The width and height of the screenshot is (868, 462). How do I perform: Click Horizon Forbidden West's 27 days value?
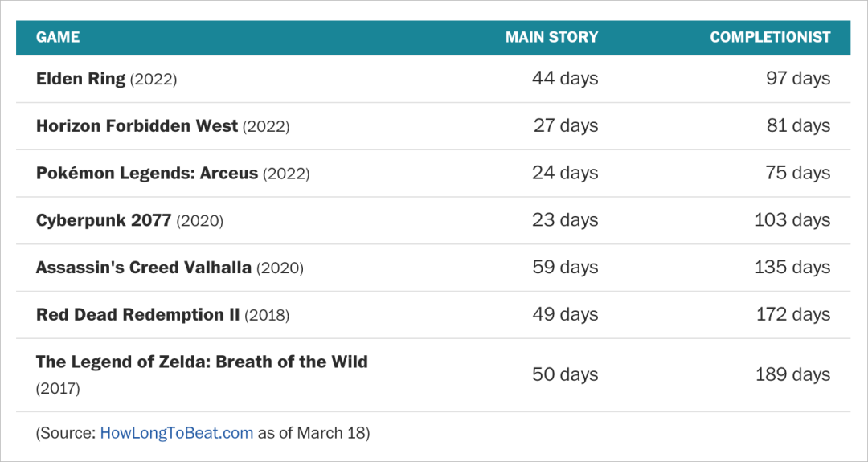coord(566,126)
